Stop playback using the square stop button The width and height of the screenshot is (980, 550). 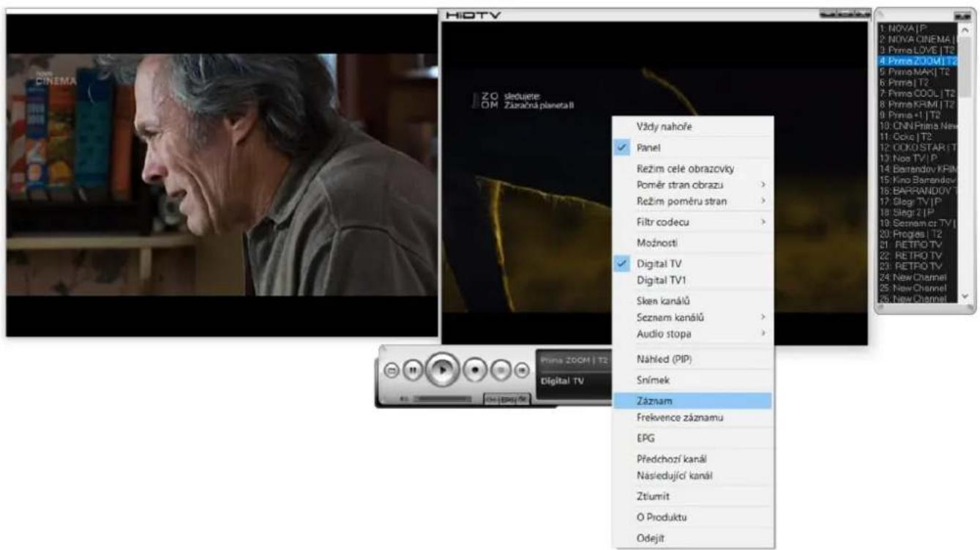tap(501, 371)
